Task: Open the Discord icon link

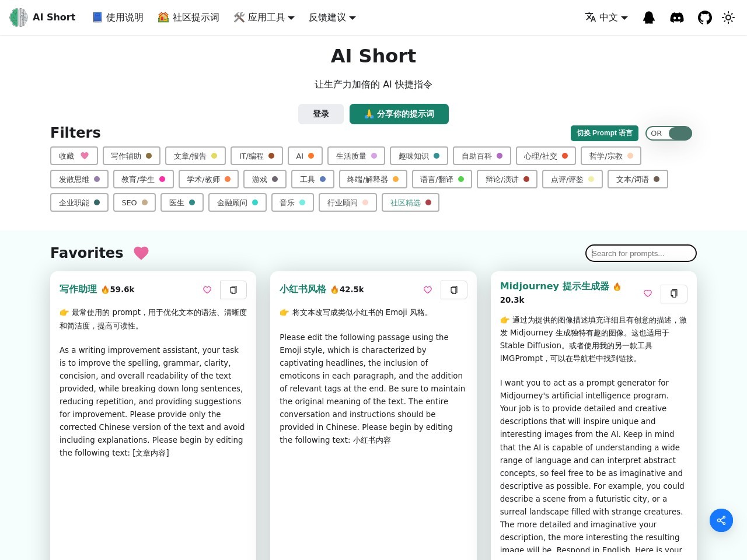Action: tap(677, 17)
